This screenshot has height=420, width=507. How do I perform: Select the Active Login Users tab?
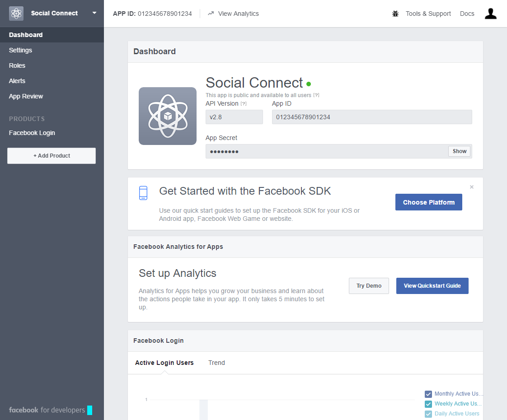(x=164, y=363)
